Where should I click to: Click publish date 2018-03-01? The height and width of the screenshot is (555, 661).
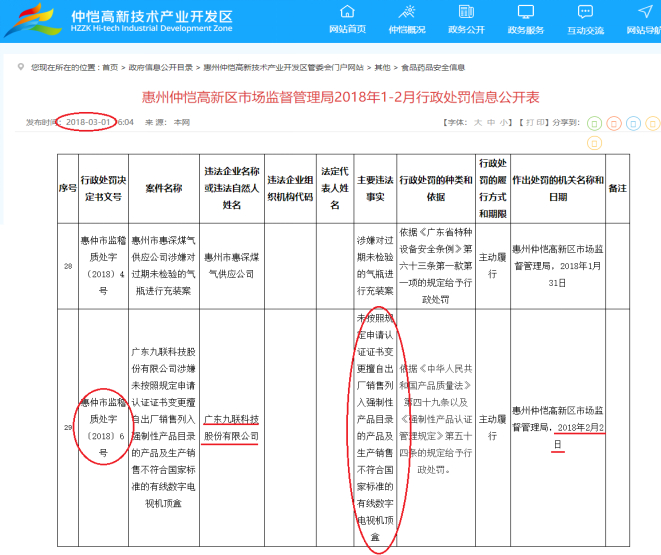click(88, 122)
